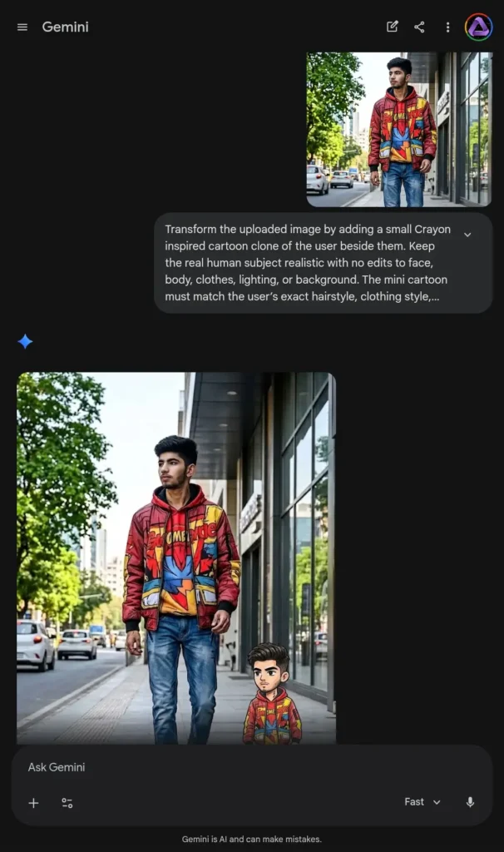The width and height of the screenshot is (504, 852).
Task: Click the Gemini can make mistakes disclaimer
Action: 251,839
